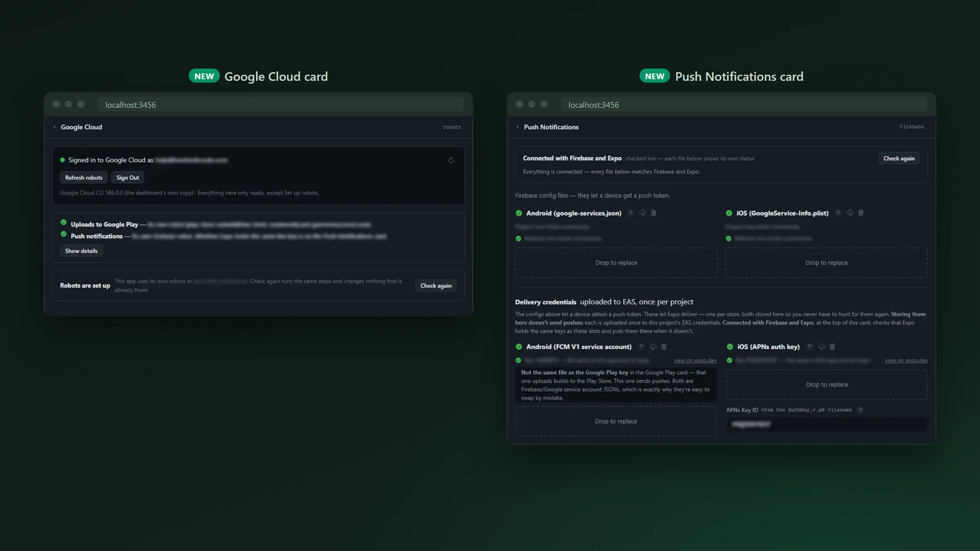Click Refresh robots button
Screen dimensions: 980x551
[x=84, y=178]
